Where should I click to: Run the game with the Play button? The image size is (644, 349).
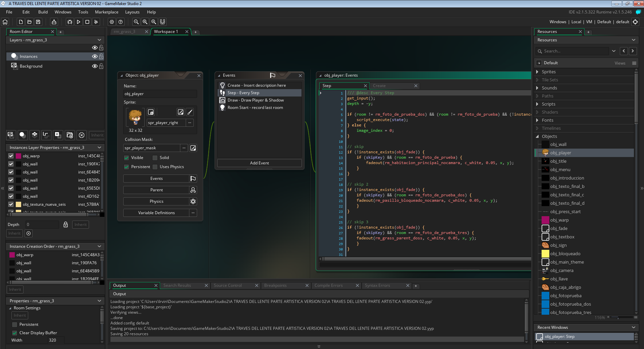tap(78, 22)
